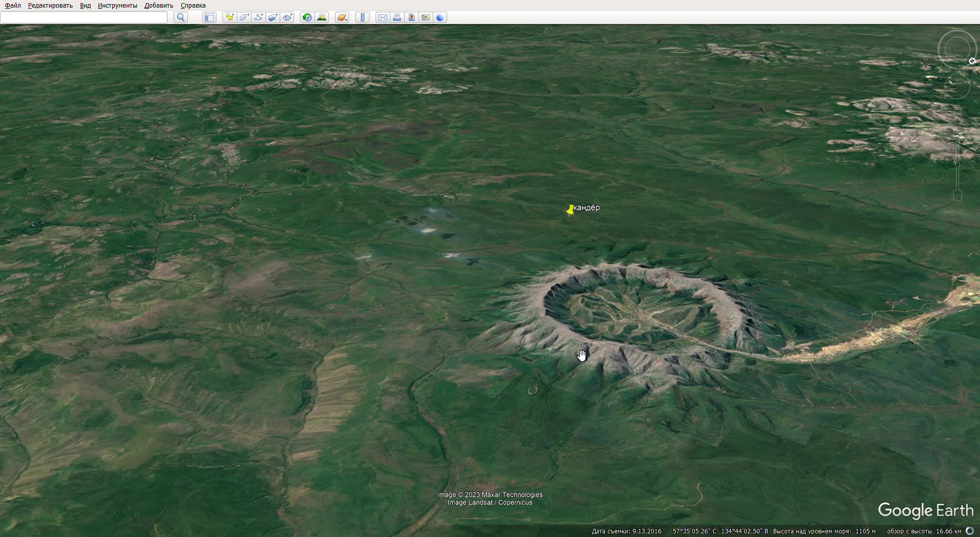Screen dimensions: 980x537
Task: Email the current view
Action: [x=383, y=17]
